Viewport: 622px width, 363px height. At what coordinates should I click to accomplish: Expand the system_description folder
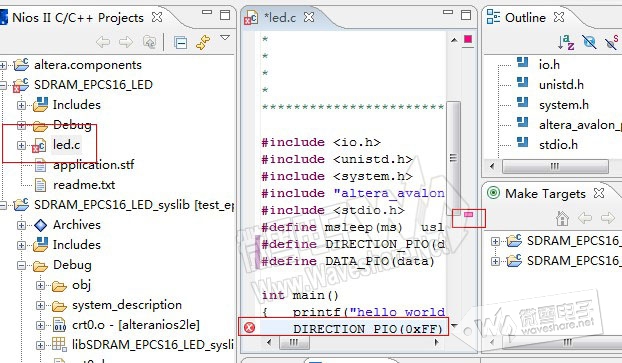tap(40, 305)
